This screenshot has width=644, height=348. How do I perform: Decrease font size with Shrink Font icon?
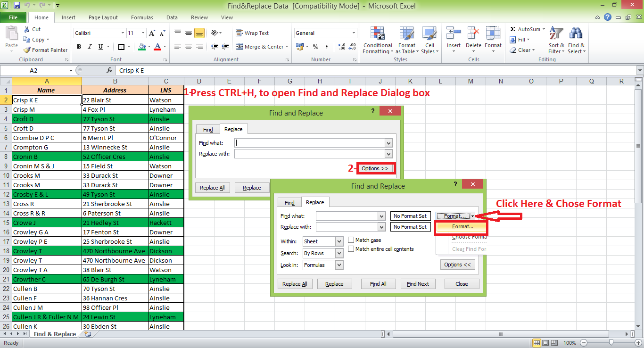point(163,33)
